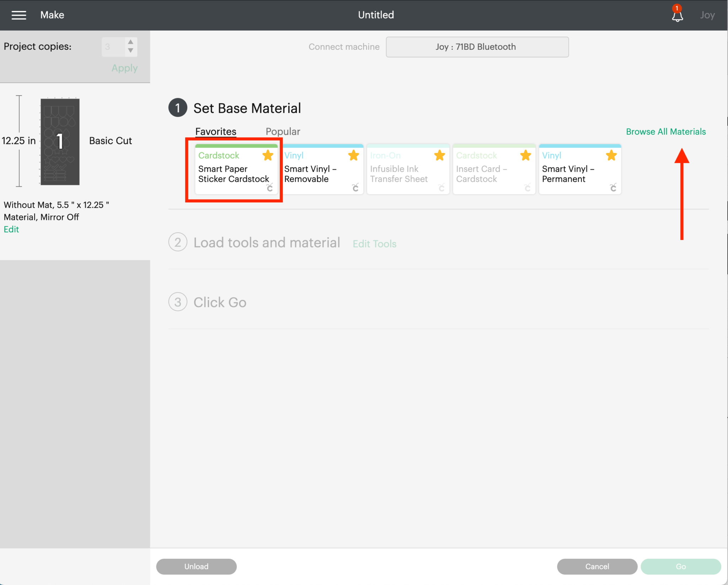728x585 pixels.
Task: Toggle star on Infusible Ink Transfer Sheet
Action: 439,155
